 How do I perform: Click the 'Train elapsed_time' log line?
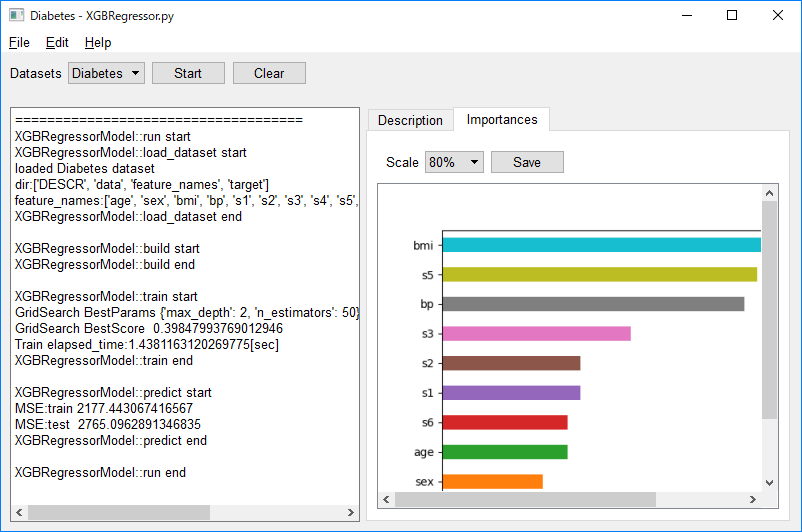point(147,344)
